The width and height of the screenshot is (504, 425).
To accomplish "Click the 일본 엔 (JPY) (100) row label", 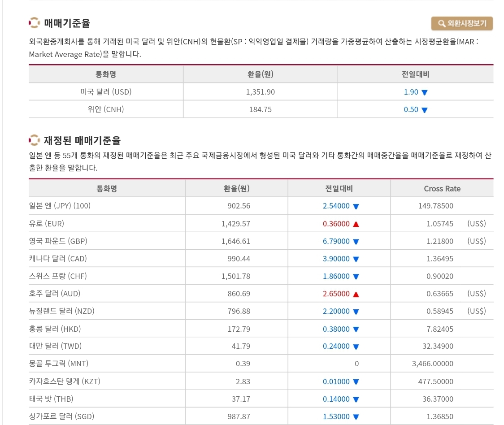I will 60,206.
